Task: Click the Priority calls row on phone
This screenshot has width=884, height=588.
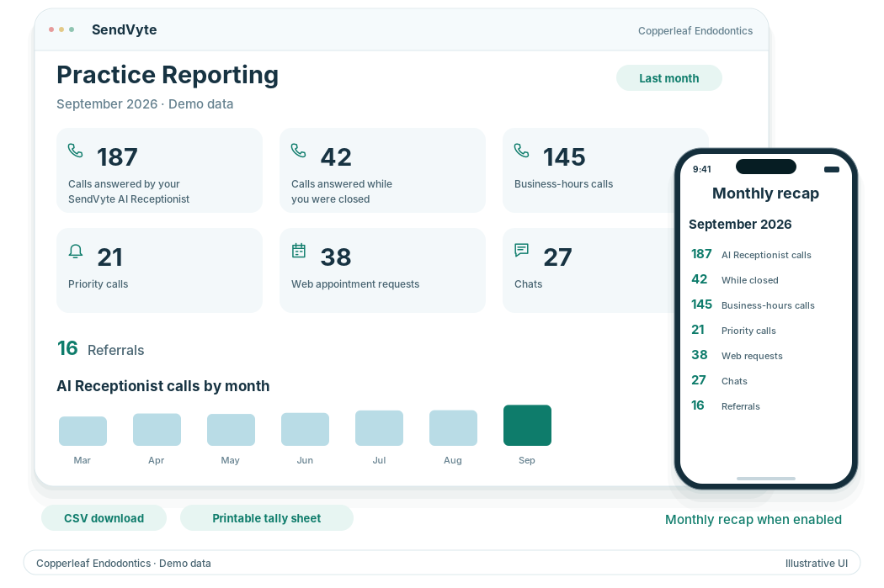Action: pos(734,331)
